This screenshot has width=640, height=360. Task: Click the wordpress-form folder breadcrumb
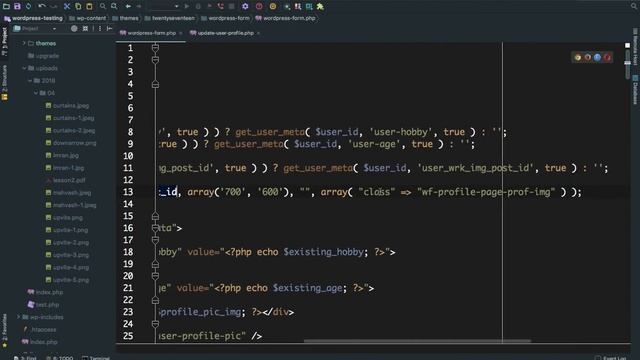coord(225,18)
